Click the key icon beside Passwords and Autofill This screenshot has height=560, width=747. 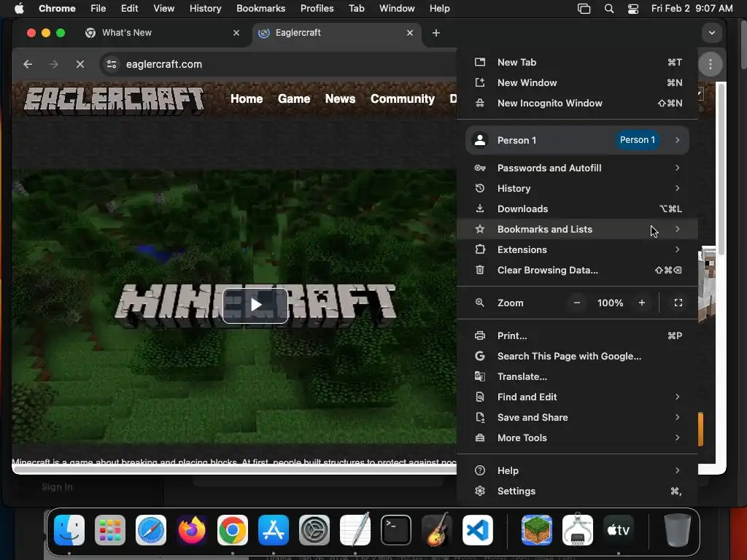pyautogui.click(x=480, y=168)
